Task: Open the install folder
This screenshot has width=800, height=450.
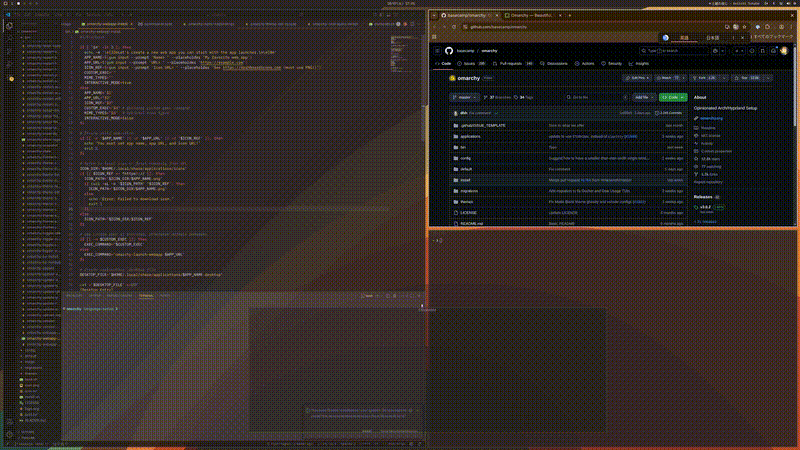Action: tap(465, 180)
